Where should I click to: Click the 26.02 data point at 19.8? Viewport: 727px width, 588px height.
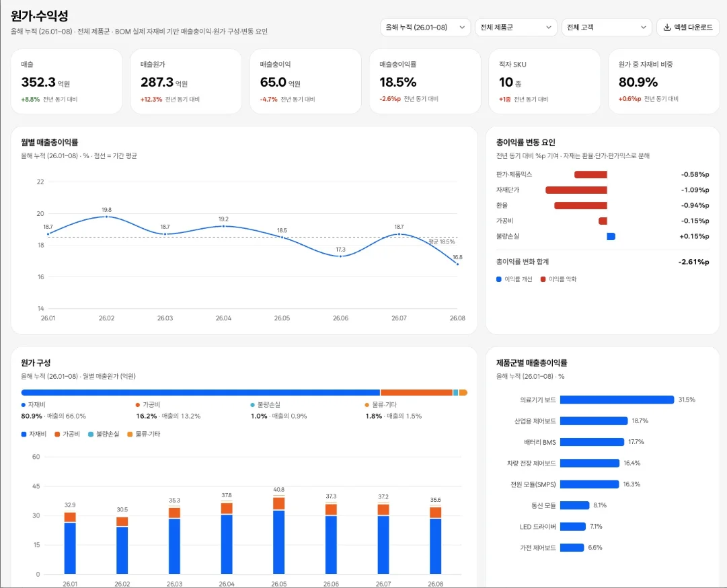107,217
